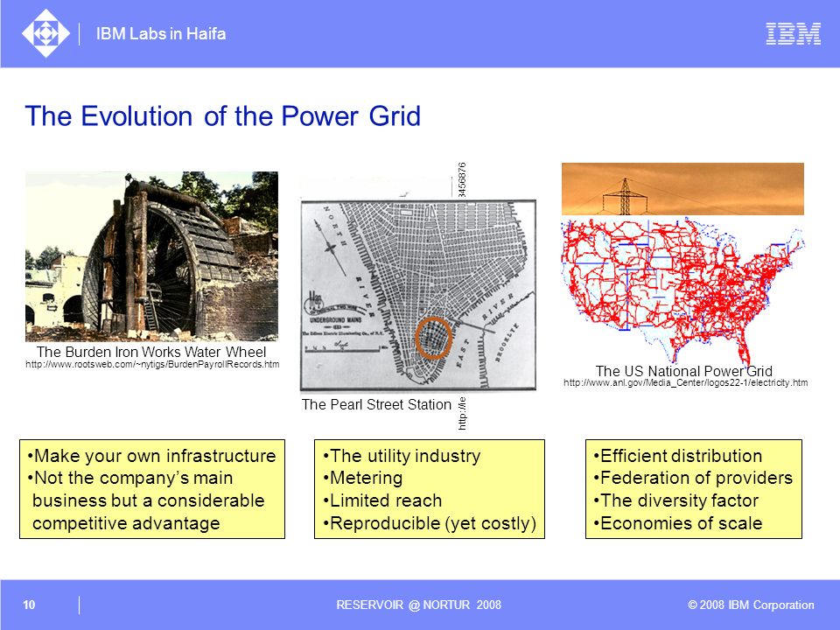840x630 pixels.
Task: Select the Burden Iron Works water wheel photo
Action: click(x=151, y=256)
